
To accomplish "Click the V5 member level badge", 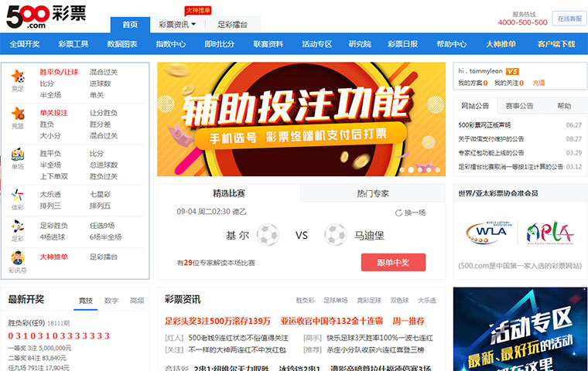I will (x=512, y=71).
